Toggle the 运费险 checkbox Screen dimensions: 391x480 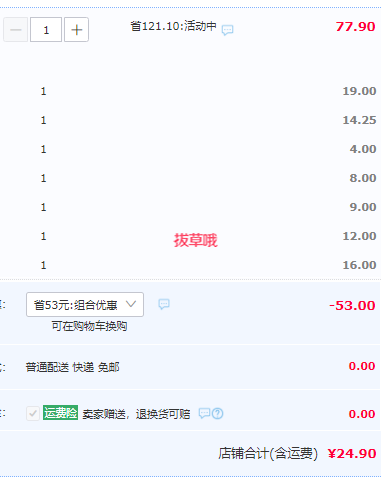(33, 414)
